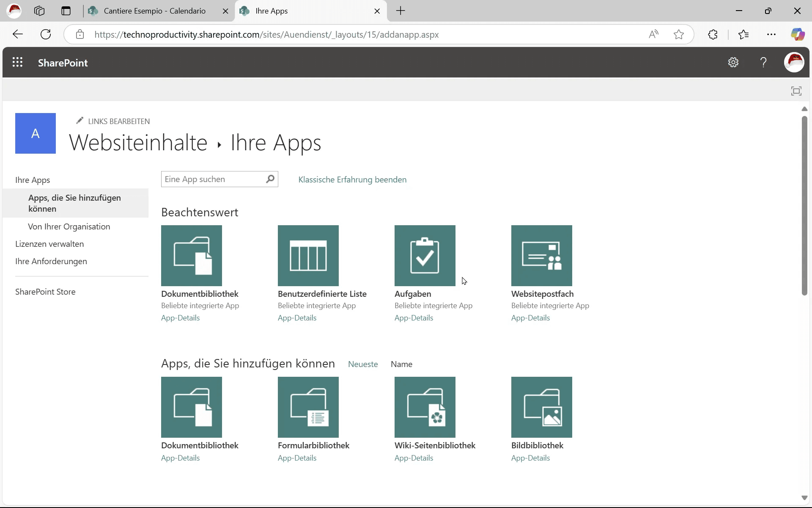Open the SharePoint app launcher waffle icon
The width and height of the screenshot is (812, 508).
coord(17,63)
